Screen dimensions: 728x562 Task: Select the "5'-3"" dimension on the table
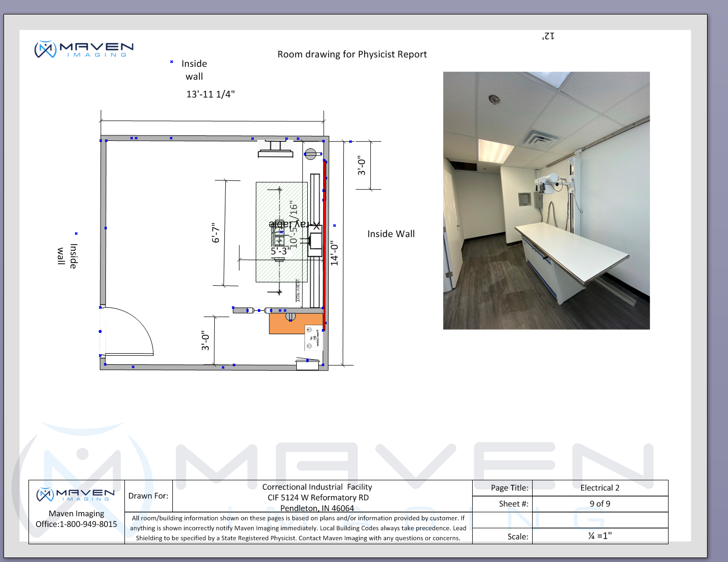281,251
